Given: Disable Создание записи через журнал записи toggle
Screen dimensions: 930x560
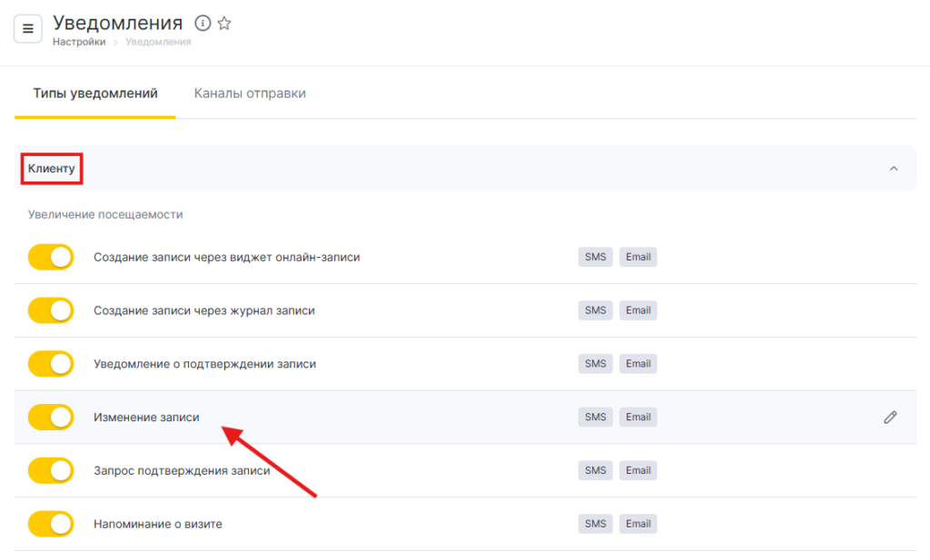Looking at the screenshot, I should coord(51,310).
